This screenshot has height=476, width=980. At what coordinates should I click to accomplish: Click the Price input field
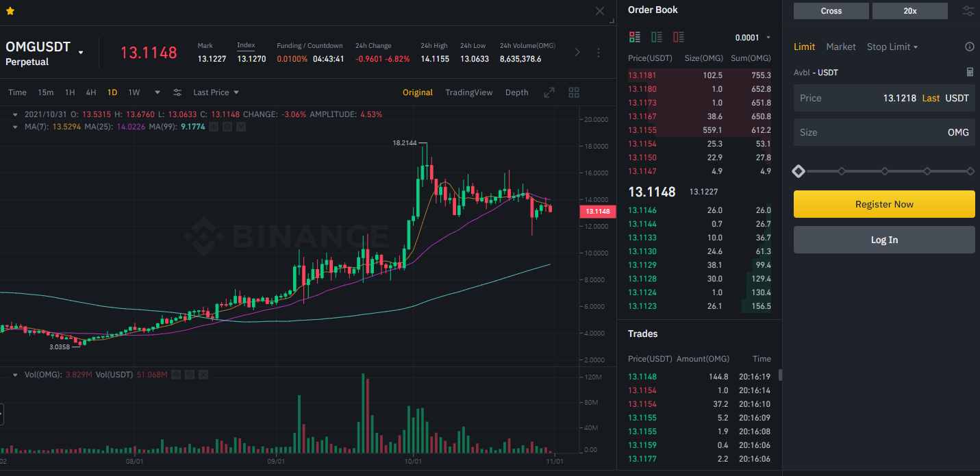pyautogui.click(x=884, y=98)
